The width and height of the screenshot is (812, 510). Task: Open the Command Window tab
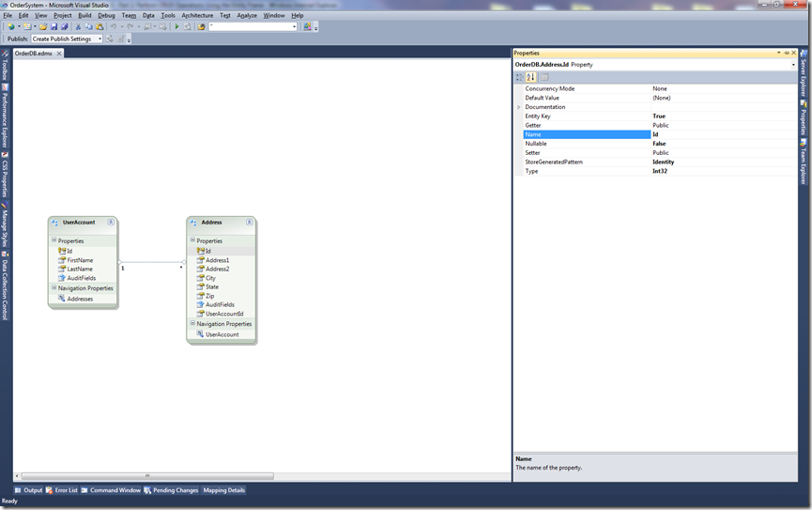pos(111,490)
